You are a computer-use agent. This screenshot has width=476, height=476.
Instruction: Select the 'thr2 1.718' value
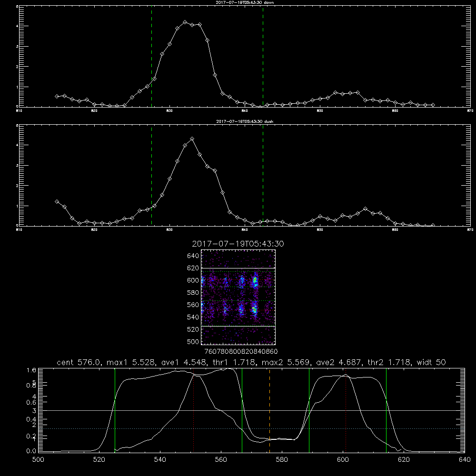[x=389, y=362]
